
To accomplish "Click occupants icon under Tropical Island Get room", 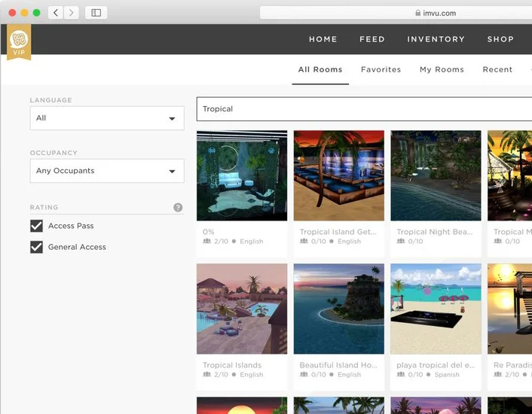I will (x=304, y=241).
